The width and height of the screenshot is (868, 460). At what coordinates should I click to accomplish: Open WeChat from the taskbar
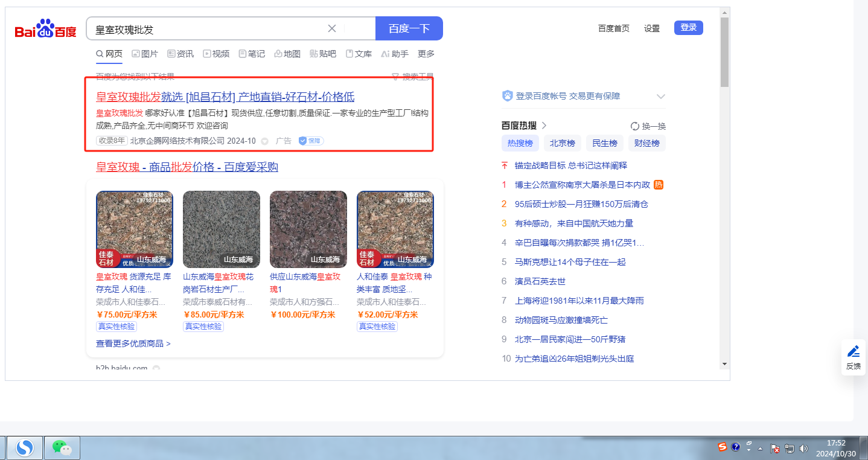click(62, 447)
